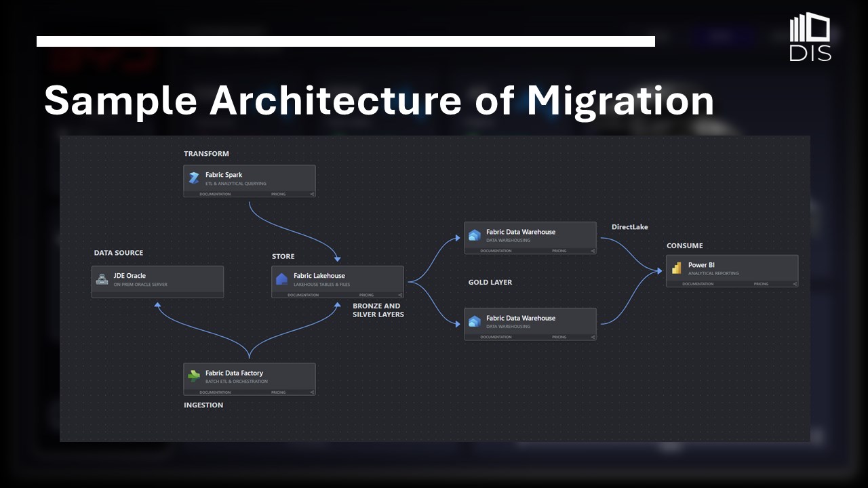Select upper 'Fabric Data Warehouse' node title

coord(521,232)
